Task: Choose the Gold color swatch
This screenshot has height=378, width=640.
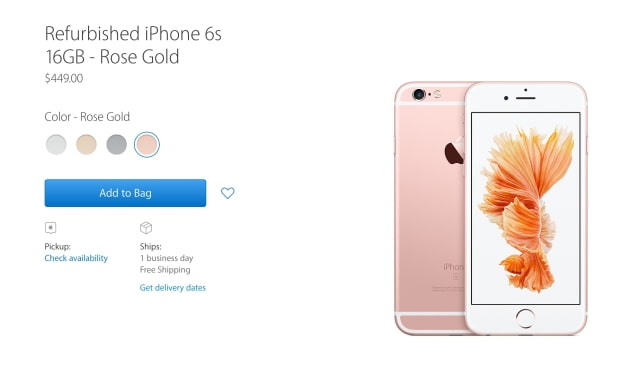Action: [86, 145]
